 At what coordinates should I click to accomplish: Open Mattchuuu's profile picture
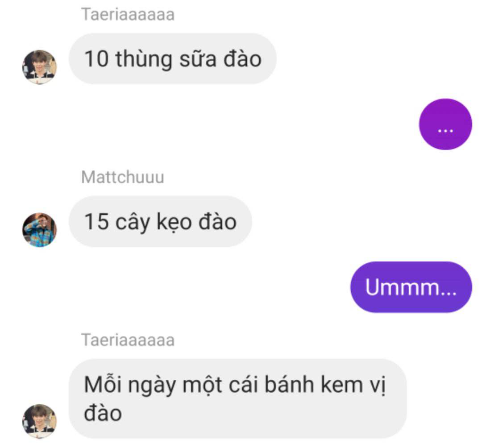39,230
